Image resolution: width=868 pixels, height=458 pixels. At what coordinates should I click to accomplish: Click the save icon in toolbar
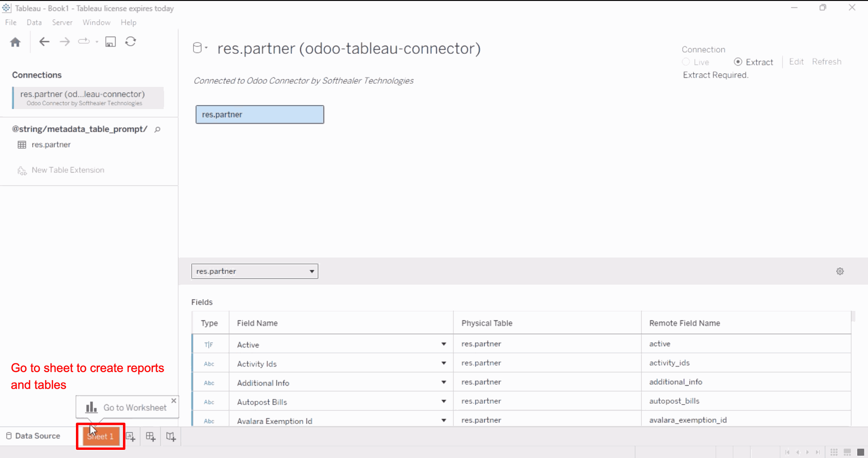pos(110,42)
